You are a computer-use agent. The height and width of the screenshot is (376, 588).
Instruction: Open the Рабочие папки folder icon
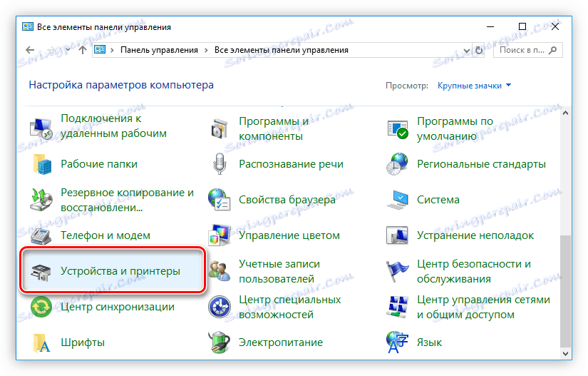click(x=41, y=164)
